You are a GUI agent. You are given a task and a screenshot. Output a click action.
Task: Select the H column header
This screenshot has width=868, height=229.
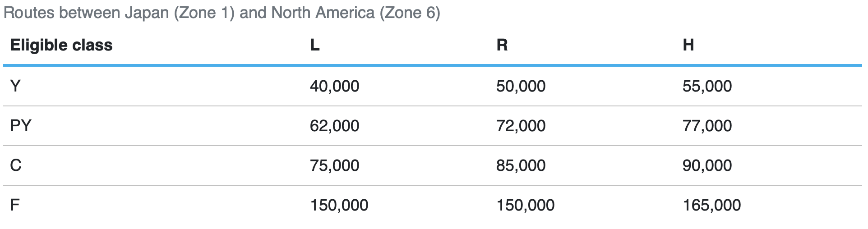coord(688,45)
